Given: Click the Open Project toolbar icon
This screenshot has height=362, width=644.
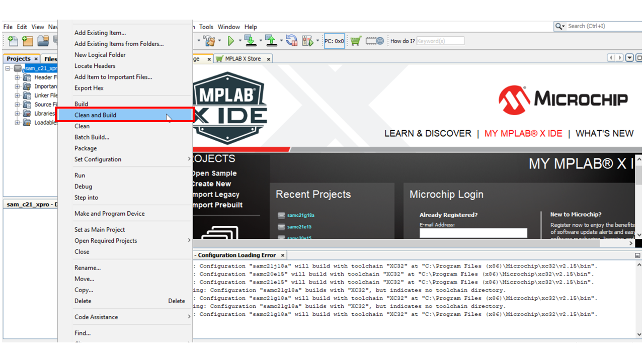Looking at the screenshot, I should [43, 41].
